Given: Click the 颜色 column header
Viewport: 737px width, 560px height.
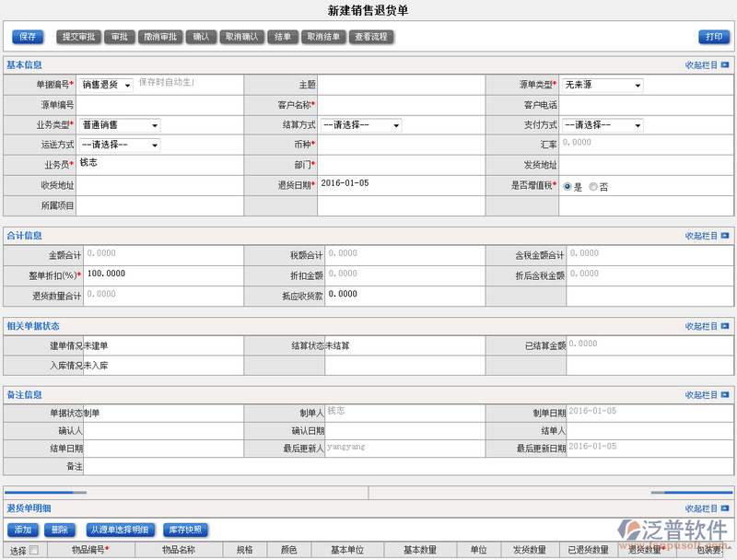Looking at the screenshot, I should coord(288,550).
